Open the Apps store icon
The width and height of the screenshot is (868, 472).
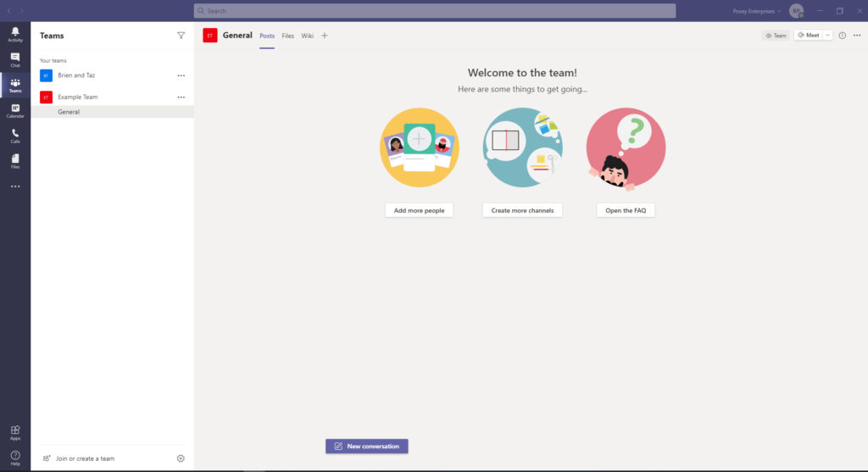[x=15, y=432]
